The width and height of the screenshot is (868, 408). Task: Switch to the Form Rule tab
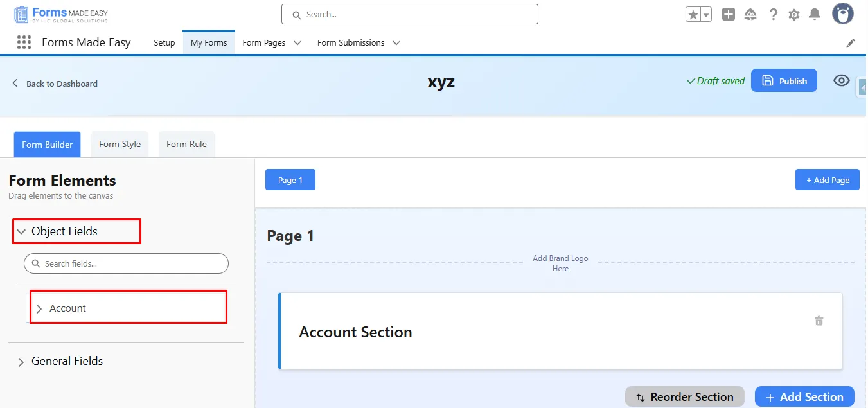coord(186,145)
